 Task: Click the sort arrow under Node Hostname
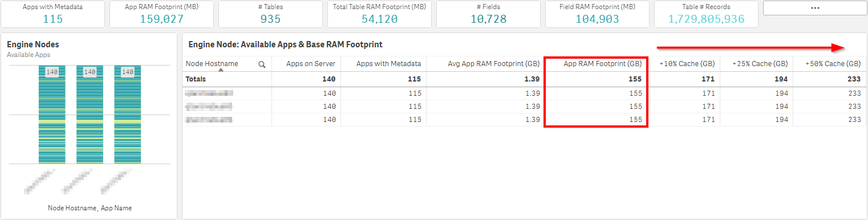pyautogui.click(x=220, y=70)
